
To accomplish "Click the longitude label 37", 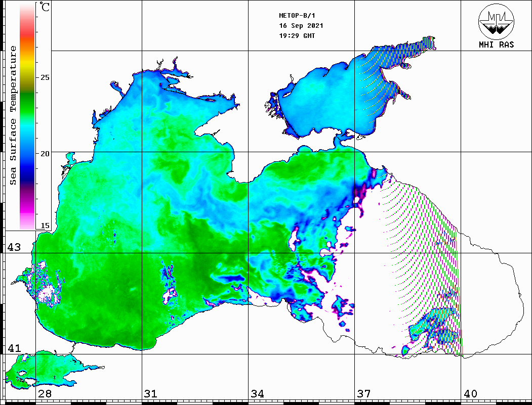I will pos(364,393).
